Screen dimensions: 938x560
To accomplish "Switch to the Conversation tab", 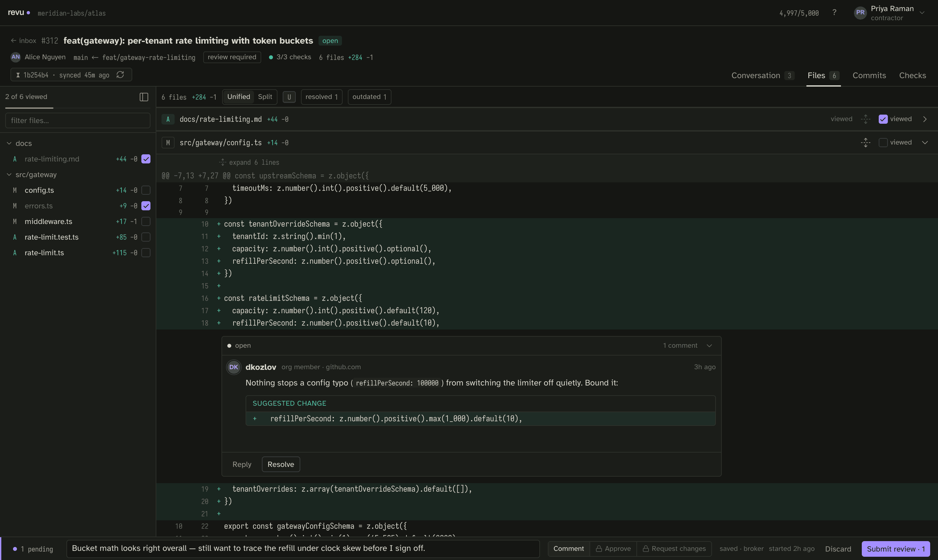I will (762, 76).
